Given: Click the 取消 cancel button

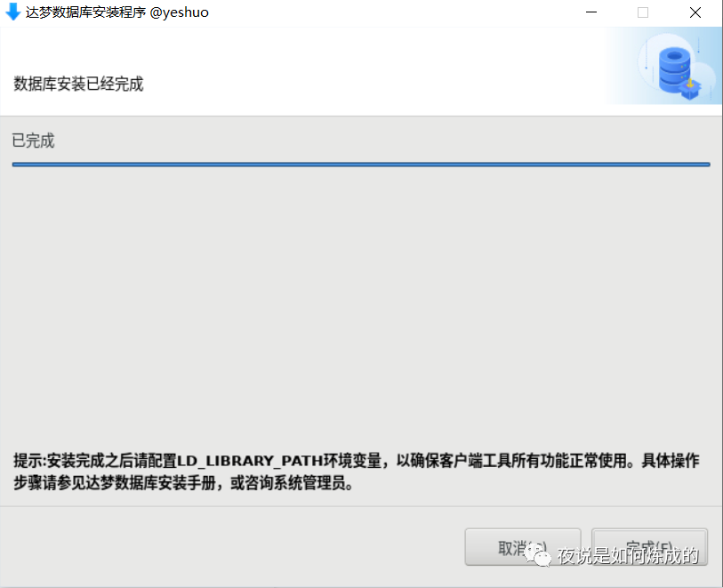Looking at the screenshot, I should 523,547.
